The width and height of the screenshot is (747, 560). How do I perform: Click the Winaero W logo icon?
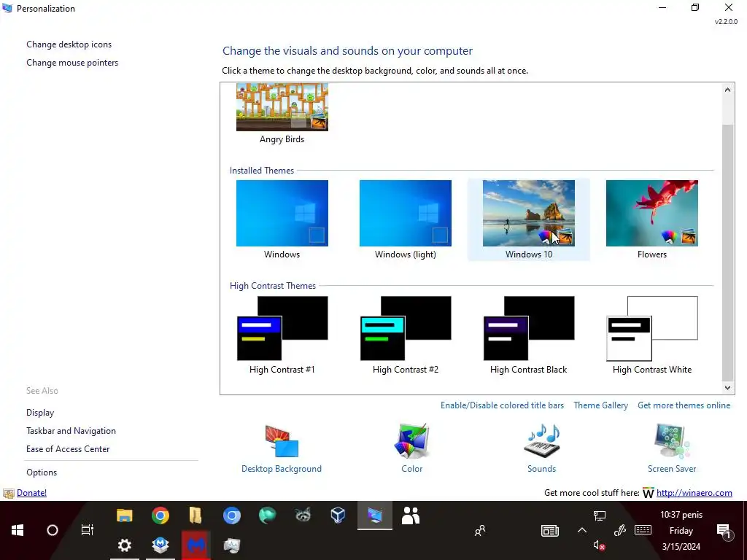(648, 493)
